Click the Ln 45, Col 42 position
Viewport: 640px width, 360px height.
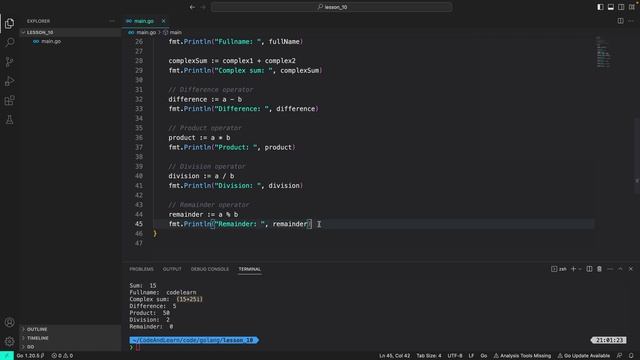[x=394, y=356]
